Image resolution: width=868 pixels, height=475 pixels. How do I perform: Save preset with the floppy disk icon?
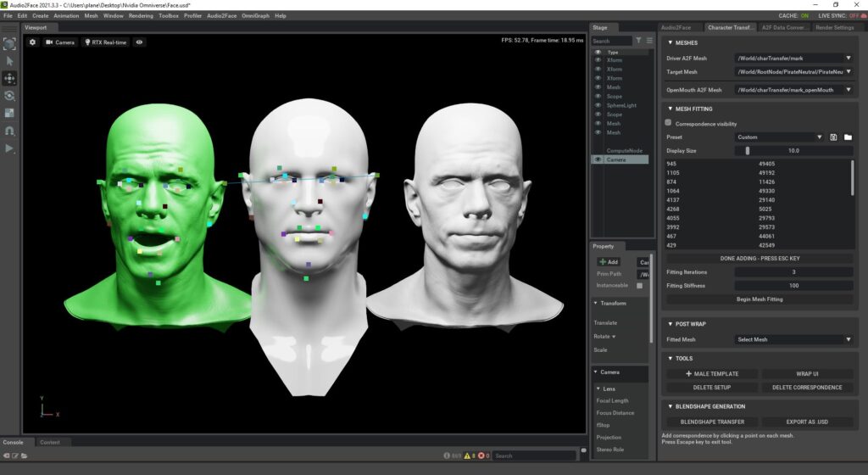(834, 137)
